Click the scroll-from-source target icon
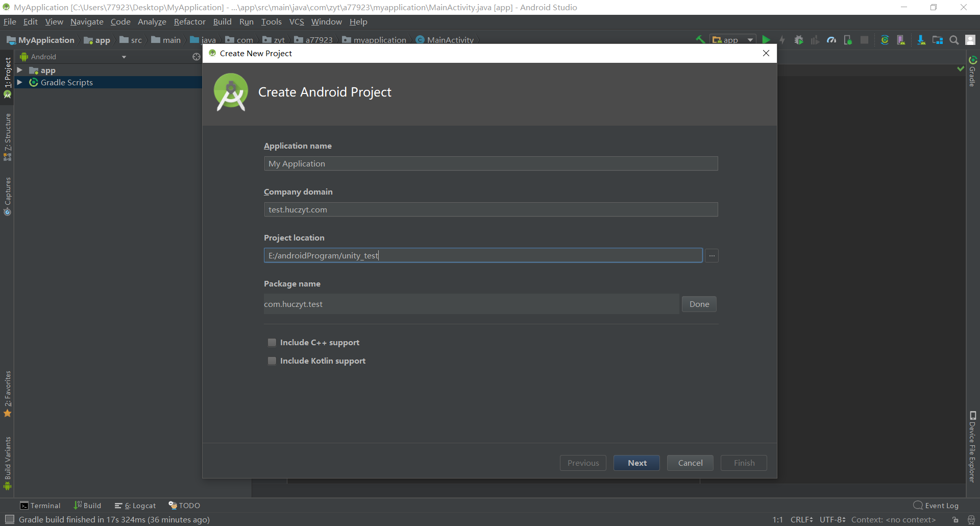 (196, 57)
